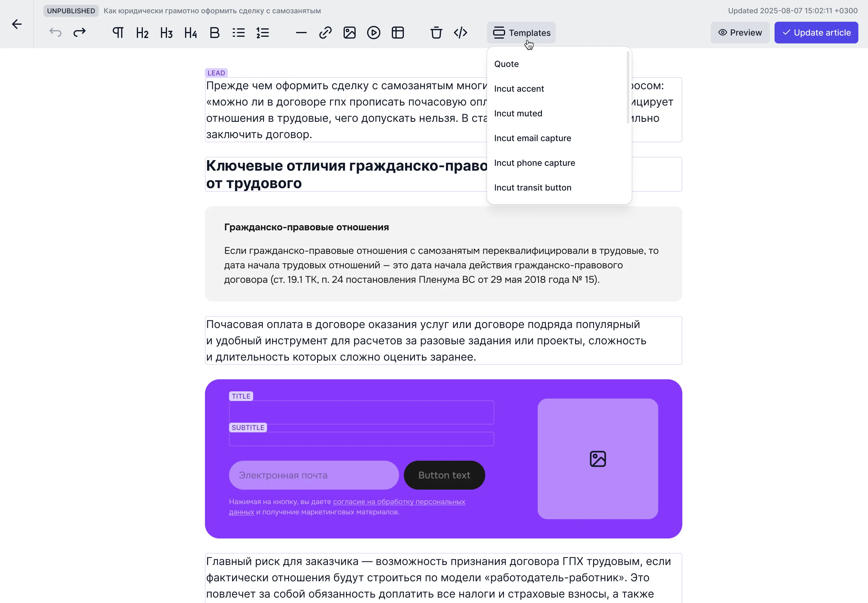Insert a numbered list
Image resolution: width=868 pixels, height=603 pixels.
coord(263,33)
